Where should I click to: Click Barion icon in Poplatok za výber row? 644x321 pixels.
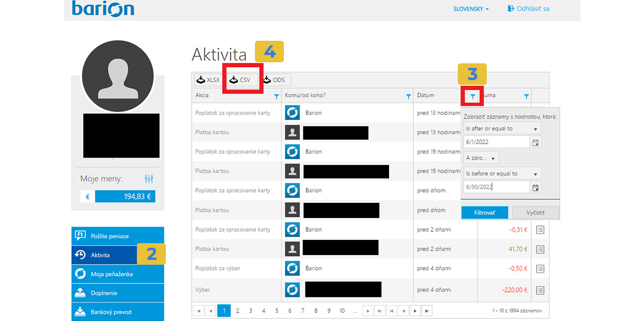coord(292,268)
